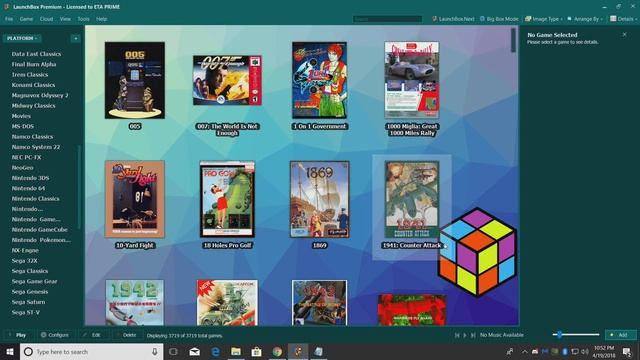Click the Play button in the bottom bar
The width and height of the screenshot is (640, 360).
[x=17, y=335]
